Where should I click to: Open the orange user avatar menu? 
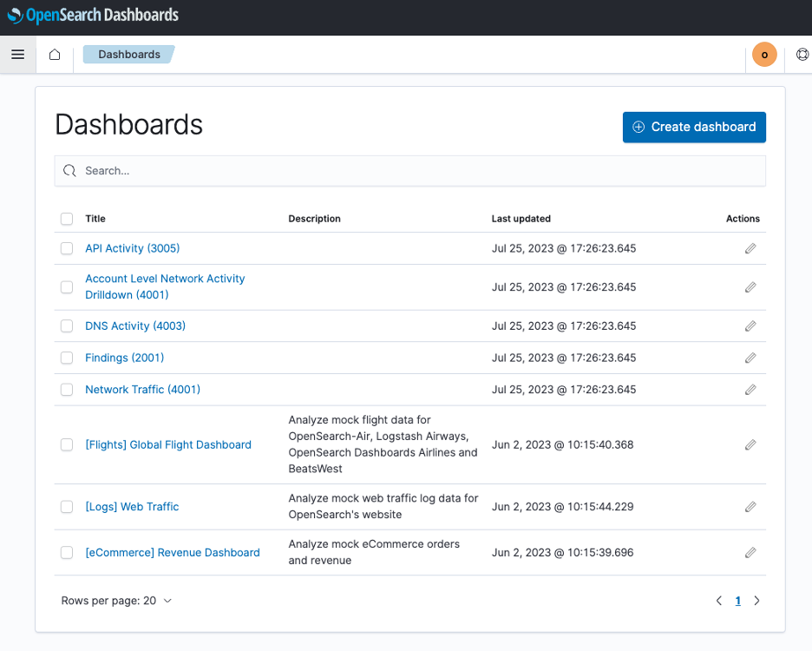[764, 55]
